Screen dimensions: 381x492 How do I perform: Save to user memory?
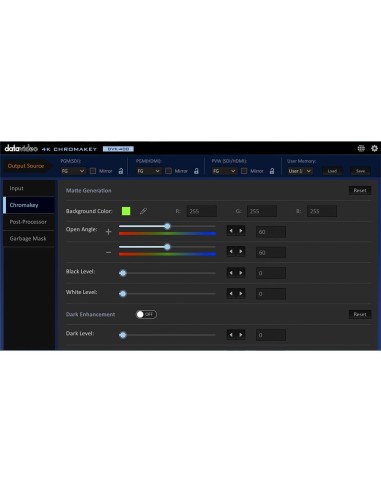pyautogui.click(x=360, y=171)
